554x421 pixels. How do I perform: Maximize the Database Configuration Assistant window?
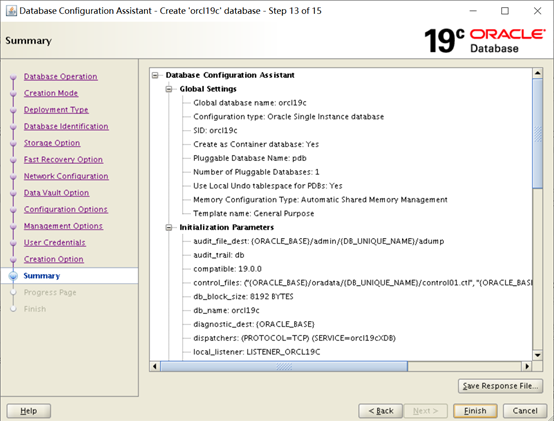(505, 11)
